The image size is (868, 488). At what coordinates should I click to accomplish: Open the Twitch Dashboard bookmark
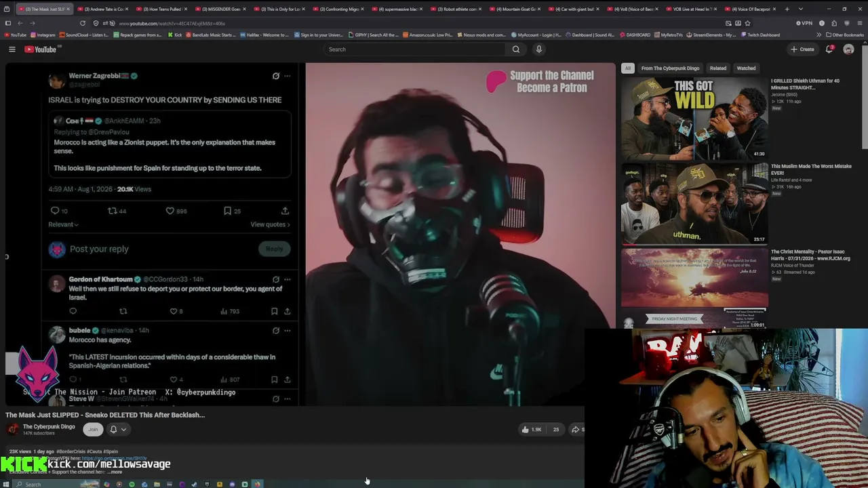click(x=761, y=35)
